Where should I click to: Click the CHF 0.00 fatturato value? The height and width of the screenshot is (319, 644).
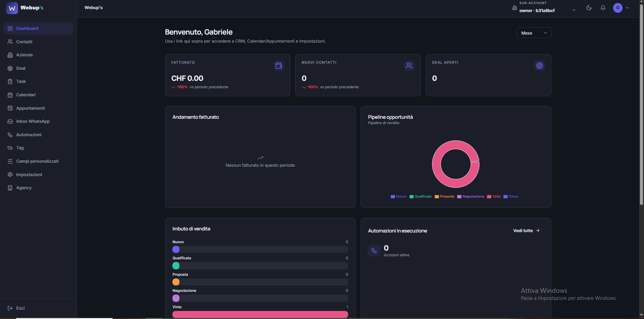click(x=187, y=78)
